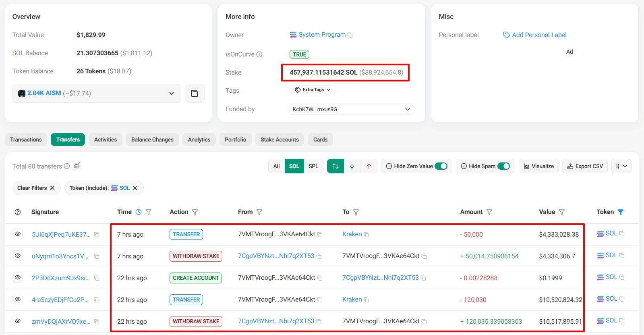Toggle eye for 4reSczyEDjFfCo2P row
Screen dimensions: 644x335
(18, 299)
